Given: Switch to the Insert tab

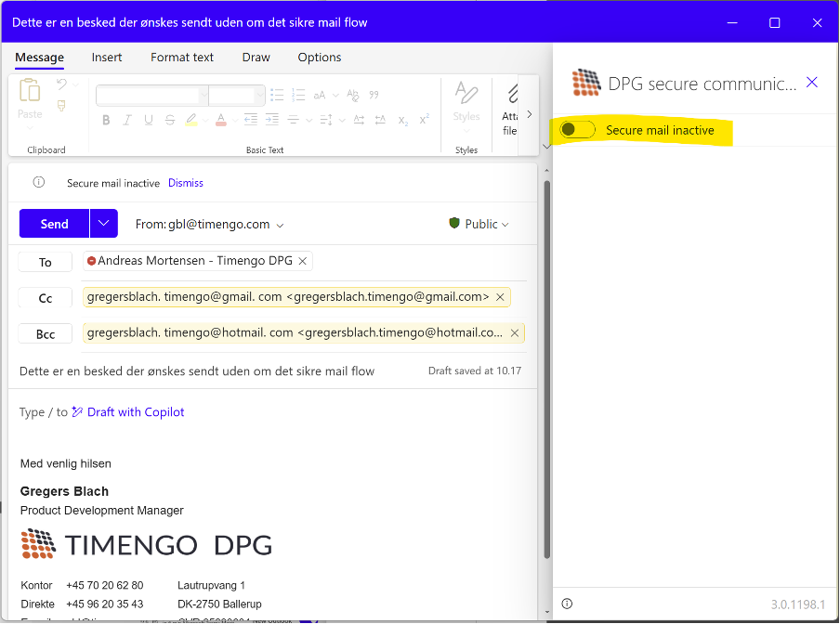Looking at the screenshot, I should pos(107,58).
